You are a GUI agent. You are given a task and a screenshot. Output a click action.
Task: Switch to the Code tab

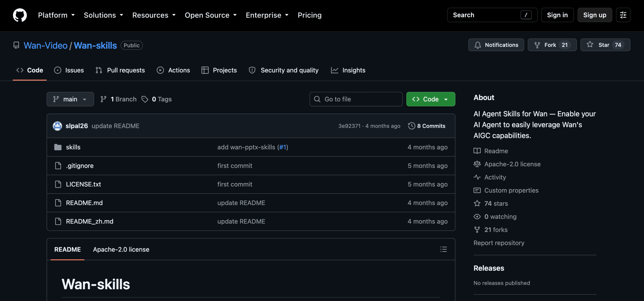[30, 70]
